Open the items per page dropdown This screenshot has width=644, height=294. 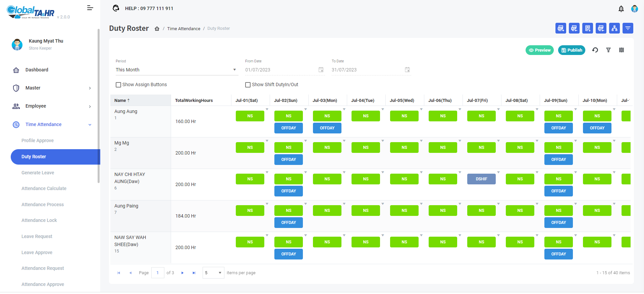(x=213, y=273)
